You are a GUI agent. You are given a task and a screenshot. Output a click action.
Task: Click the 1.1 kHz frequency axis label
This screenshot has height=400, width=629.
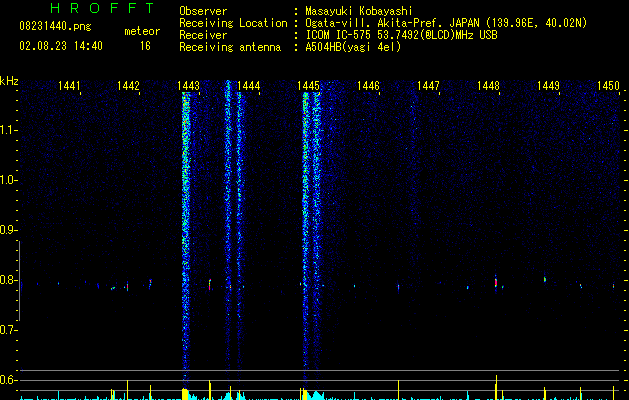click(x=7, y=130)
